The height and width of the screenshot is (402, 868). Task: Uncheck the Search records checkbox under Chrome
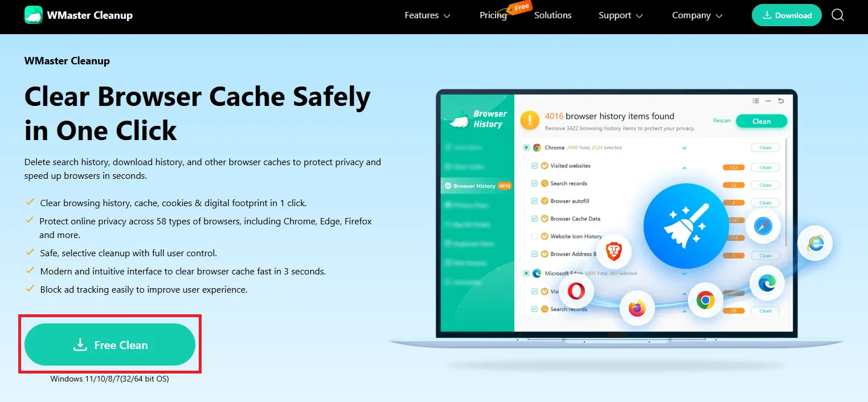(534, 183)
